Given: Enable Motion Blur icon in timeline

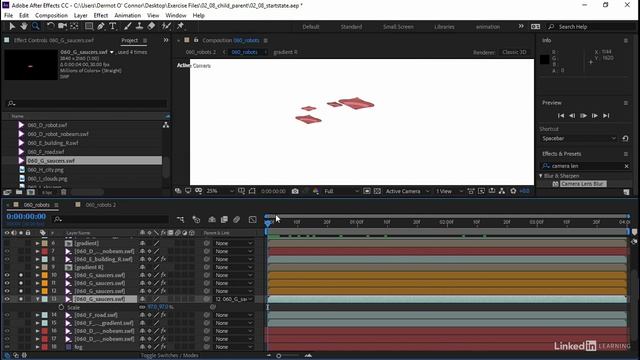Looking at the screenshot, I should click(x=236, y=220).
